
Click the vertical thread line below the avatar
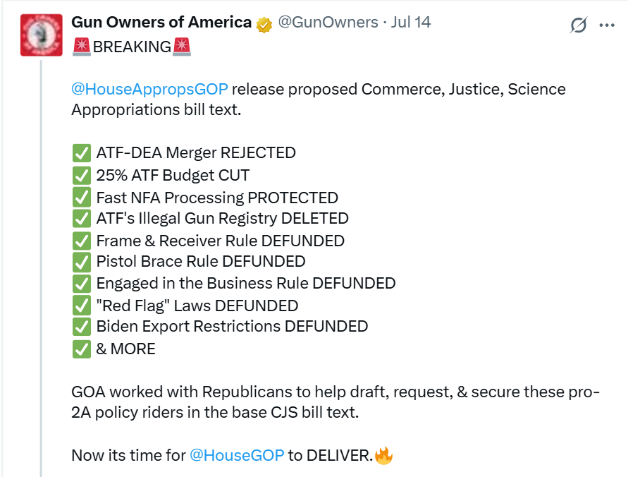pos(41,268)
